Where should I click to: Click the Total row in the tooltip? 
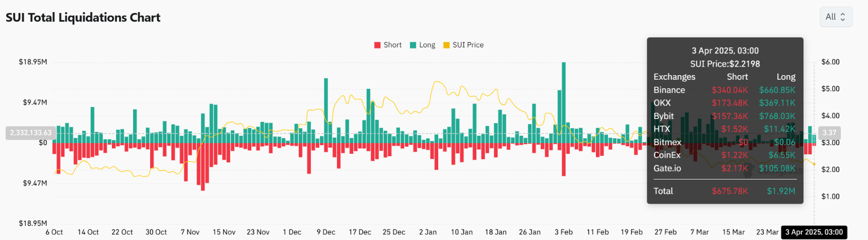[724, 191]
